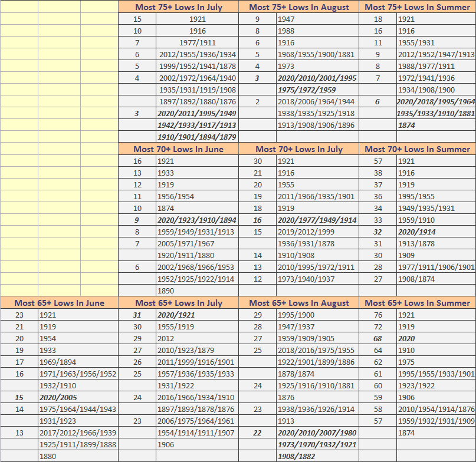
Task: Select the '1936/1931/1878' cell
Action: coord(317,244)
